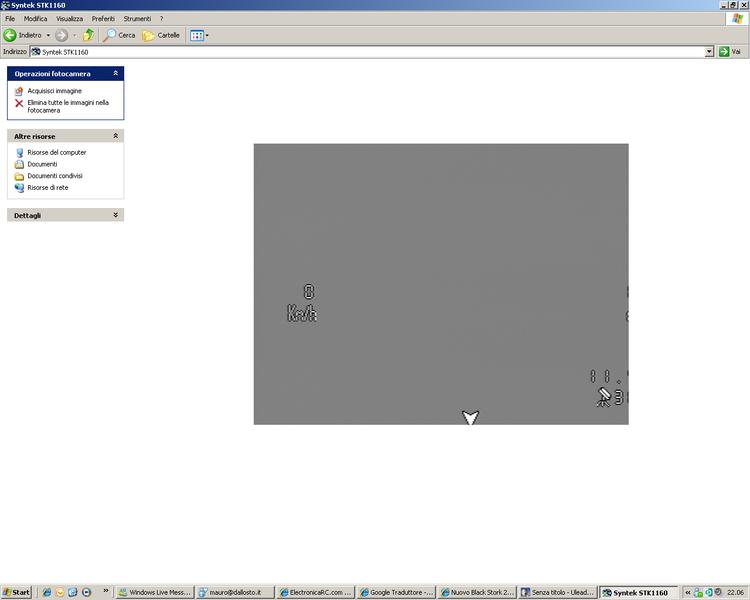Open Risorse del computer link
This screenshot has width=750, height=600.
tap(56, 153)
